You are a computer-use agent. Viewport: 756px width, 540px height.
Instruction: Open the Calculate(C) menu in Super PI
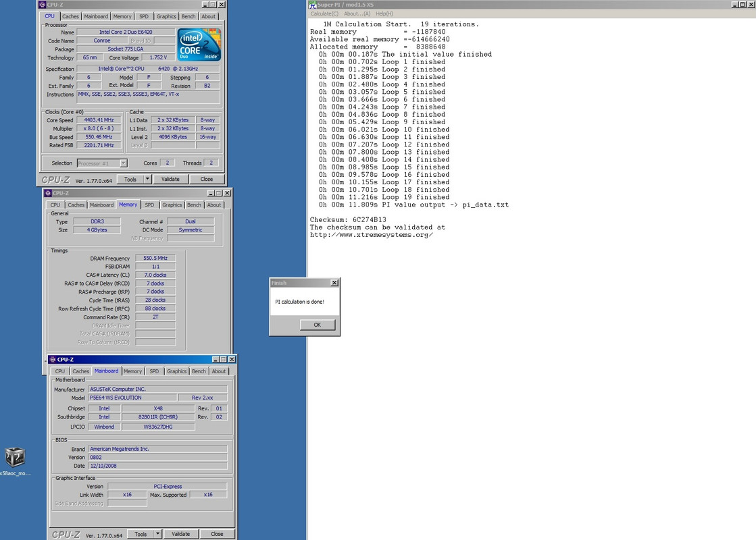324,13
